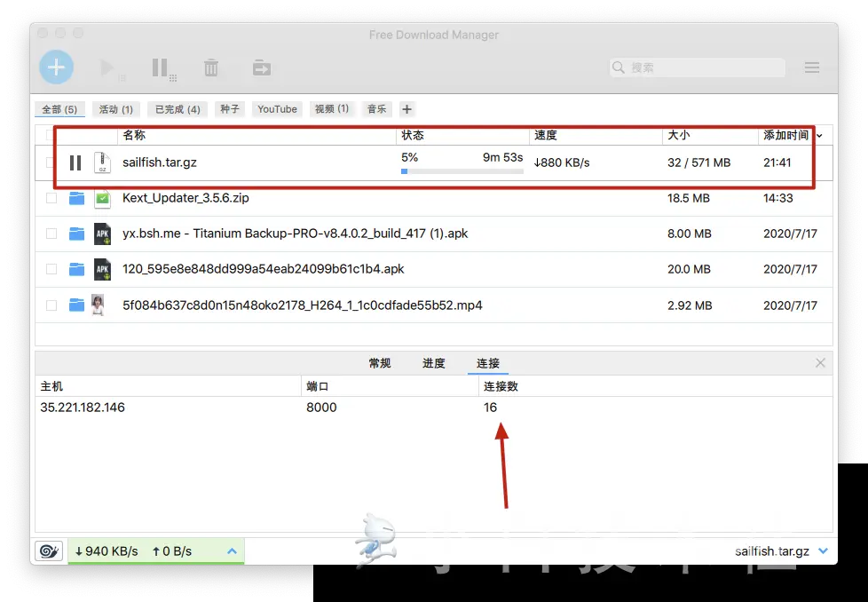
Task: Select the Titanium Backup-PRO apk name
Action: (295, 234)
